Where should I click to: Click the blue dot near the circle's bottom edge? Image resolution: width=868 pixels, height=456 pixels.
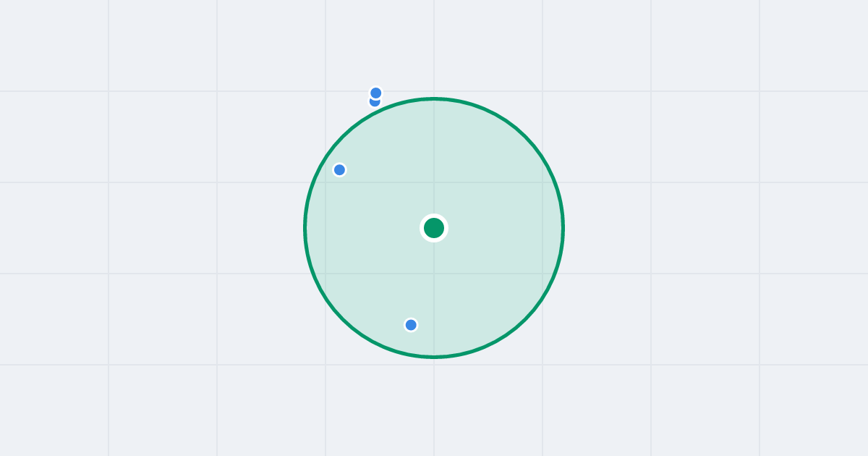coord(411,325)
